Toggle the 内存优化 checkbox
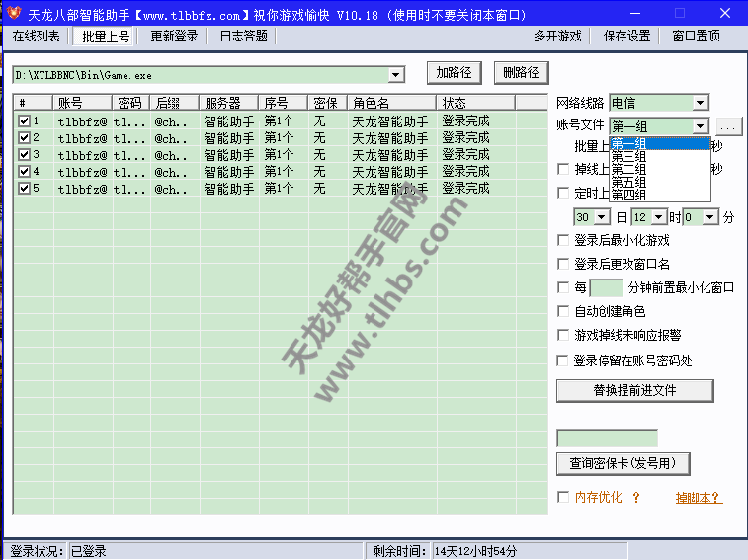 (563, 497)
